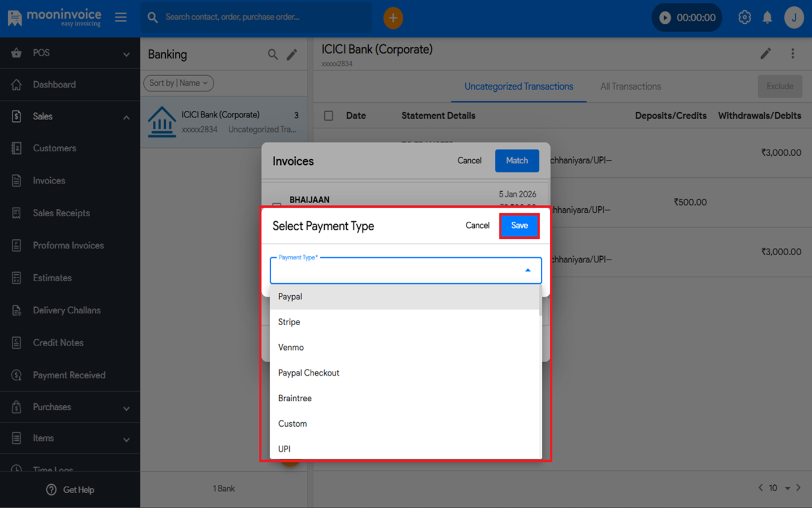Choose Stripe from the payment type list
This screenshot has height=508, width=812.
[x=289, y=322]
